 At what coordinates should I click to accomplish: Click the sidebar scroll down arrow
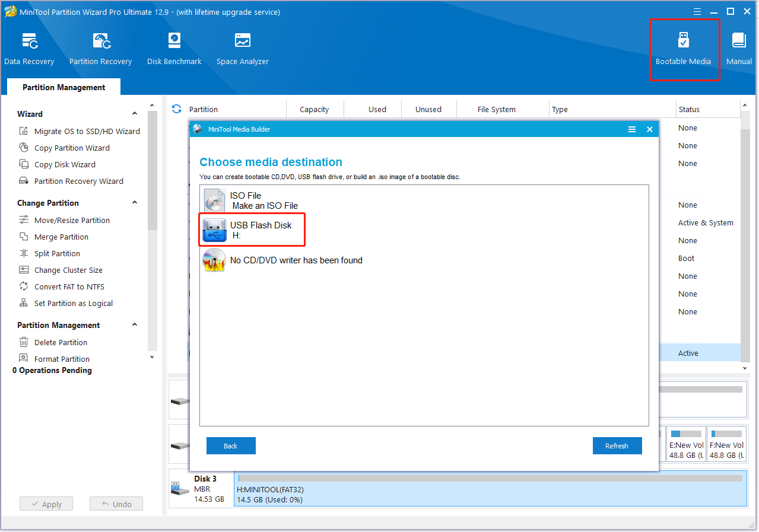(152, 357)
